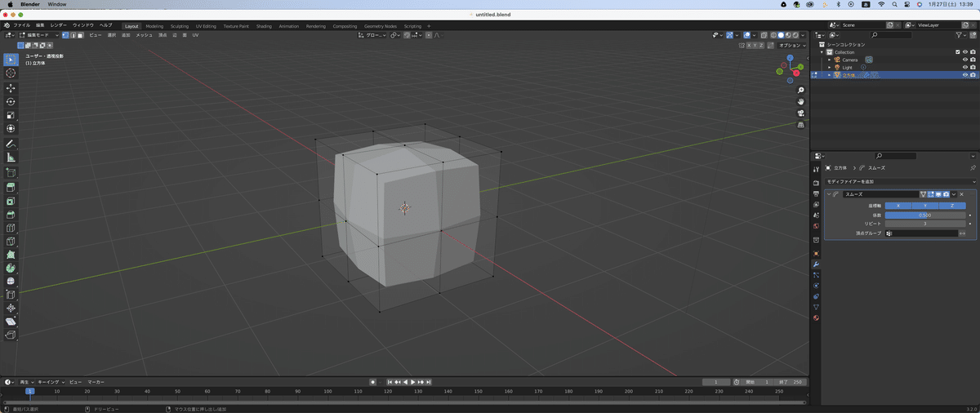Remove the スムーズ modifier with X
Screen dimensions: 980x413
pyautogui.click(x=961, y=194)
